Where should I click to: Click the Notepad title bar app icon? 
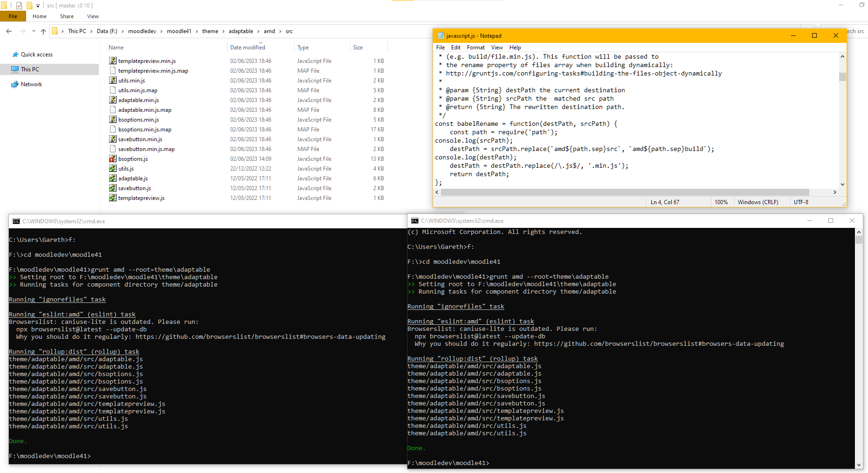pyautogui.click(x=441, y=35)
